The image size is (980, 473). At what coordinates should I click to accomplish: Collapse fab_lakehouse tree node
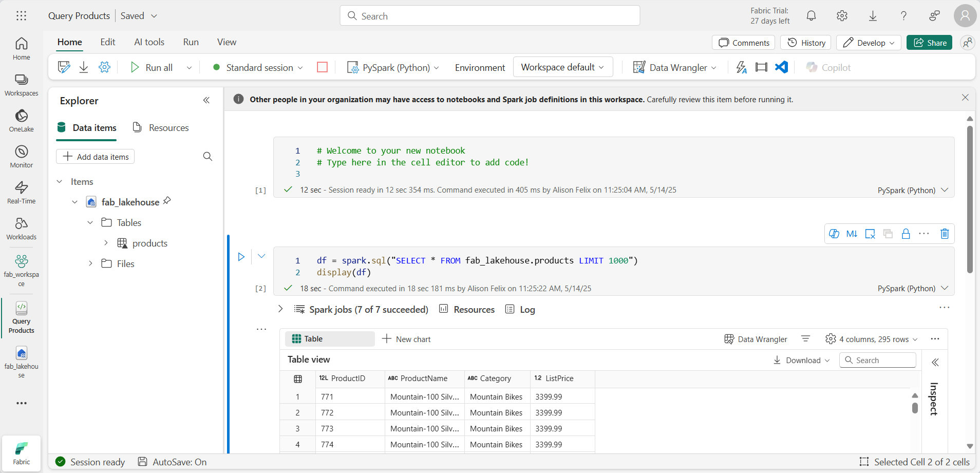[x=74, y=202]
